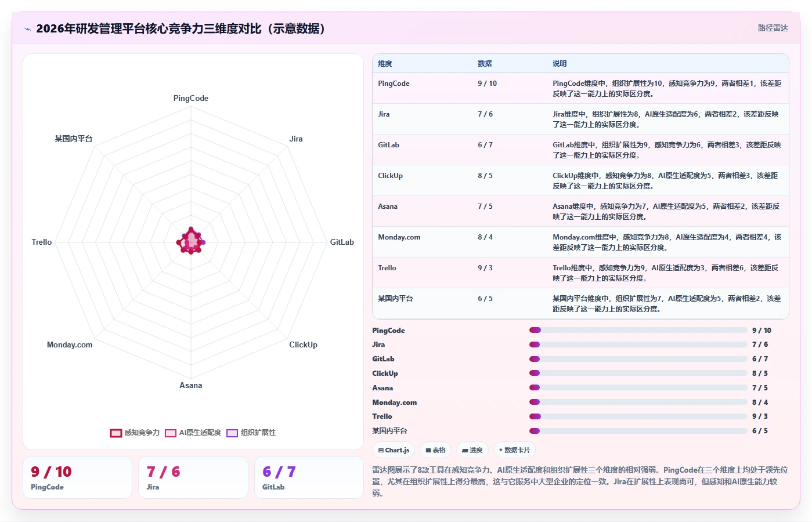Click the 9 / 3 value in the table
This screenshot has height=522, width=812.
pos(485,268)
